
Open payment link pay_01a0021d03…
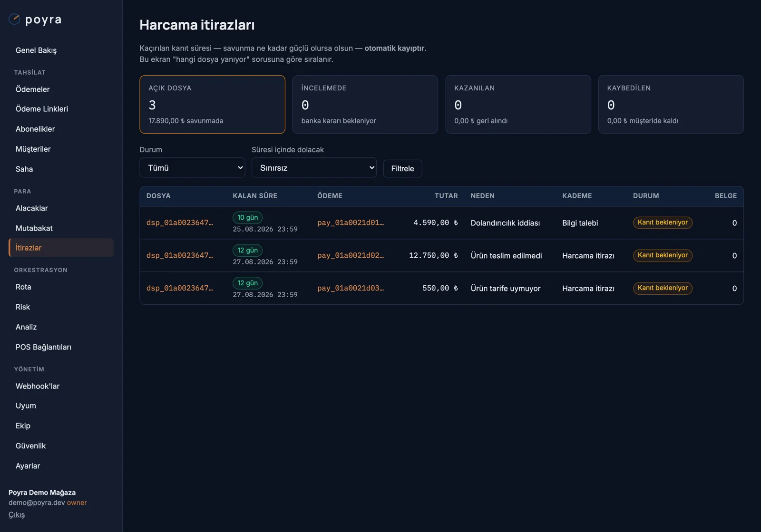351,288
